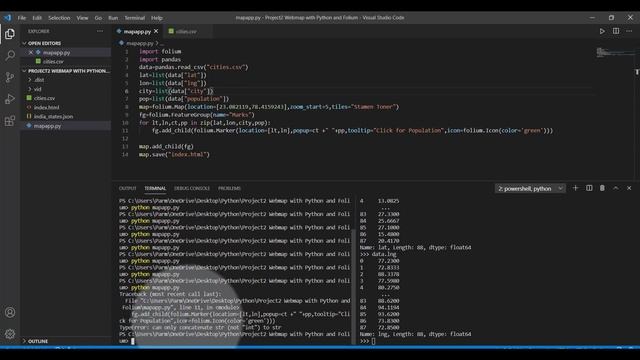The width and height of the screenshot is (640, 360).
Task: Open india_states.json in project tree
Action: coord(53,117)
